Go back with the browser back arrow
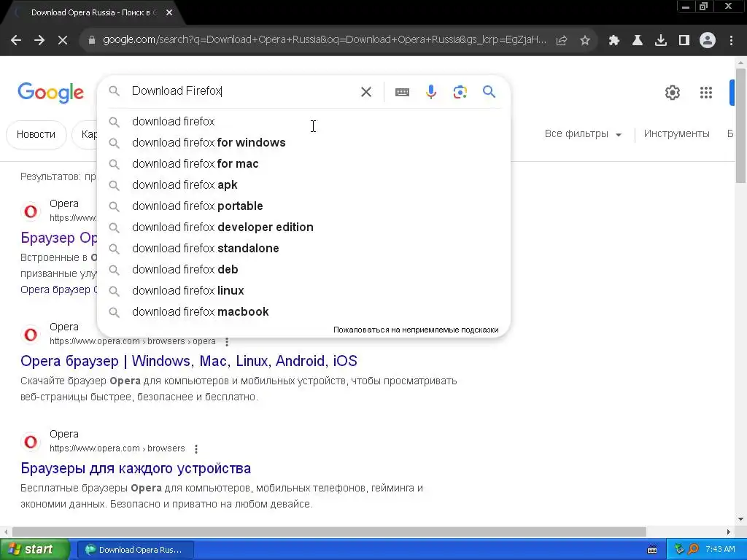Screen dimensions: 747x560 coord(16,40)
